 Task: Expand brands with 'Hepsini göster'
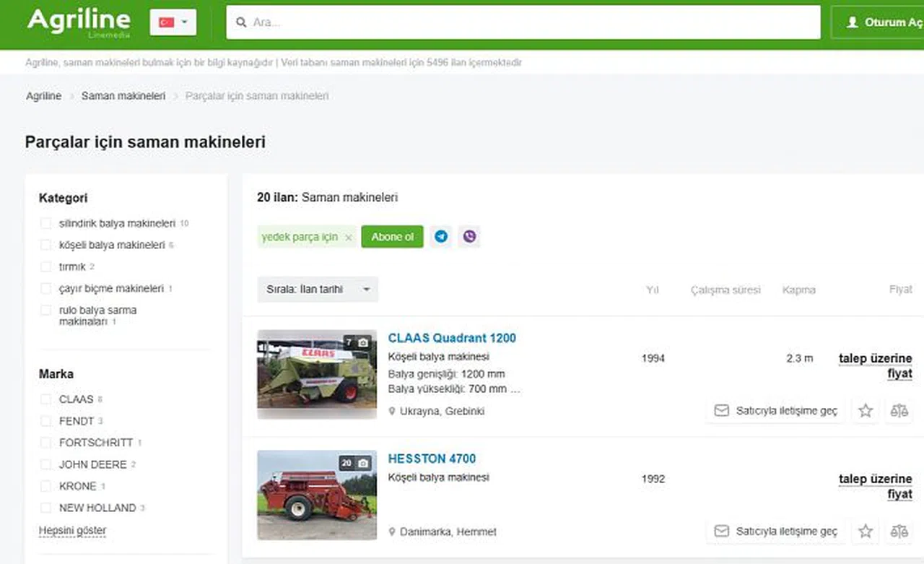(x=72, y=531)
